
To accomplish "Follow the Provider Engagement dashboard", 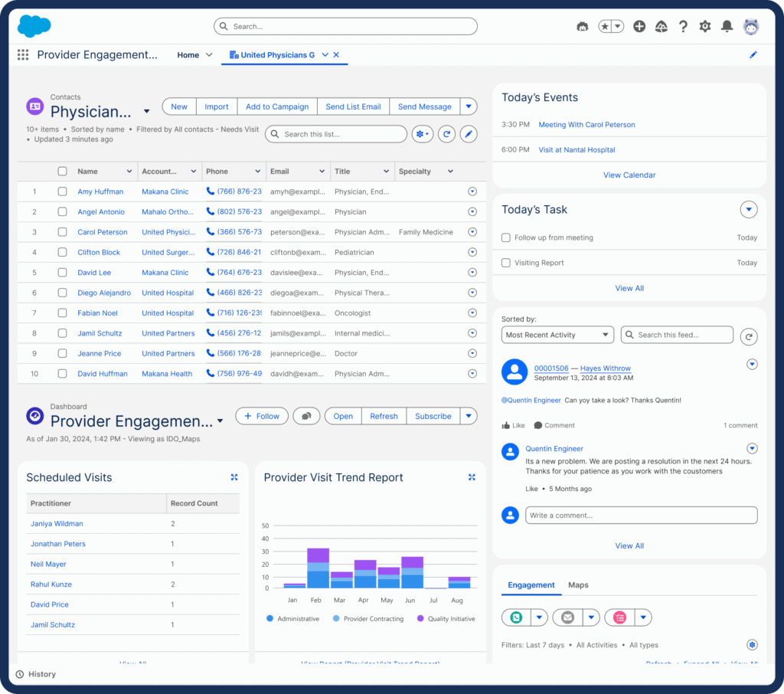I will coord(262,416).
